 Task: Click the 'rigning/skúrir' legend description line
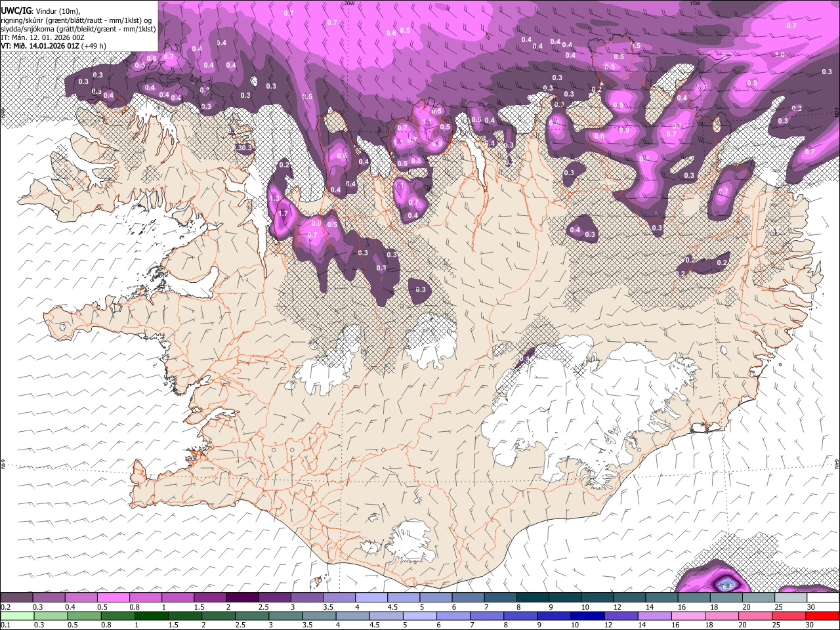[77, 20]
